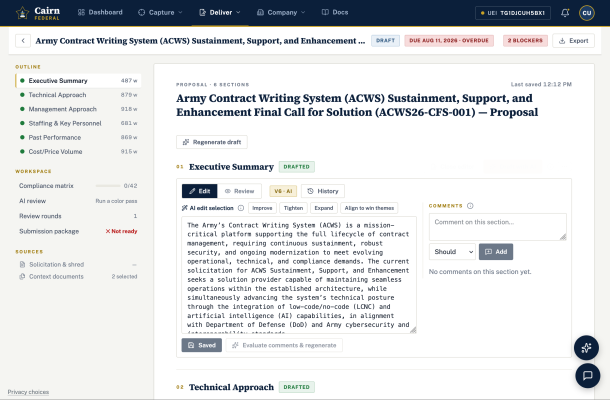
Task: Open the 2 Blockers badge
Action: click(x=525, y=40)
